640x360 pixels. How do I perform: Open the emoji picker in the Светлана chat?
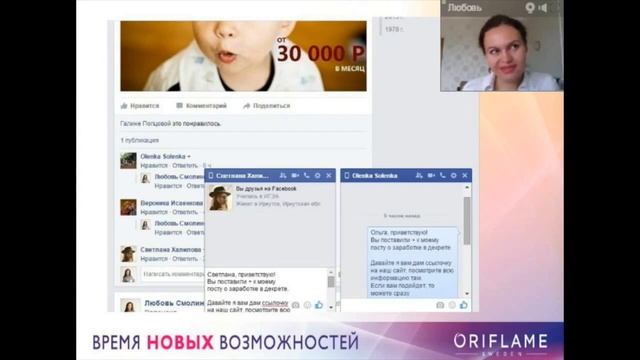tap(307, 305)
